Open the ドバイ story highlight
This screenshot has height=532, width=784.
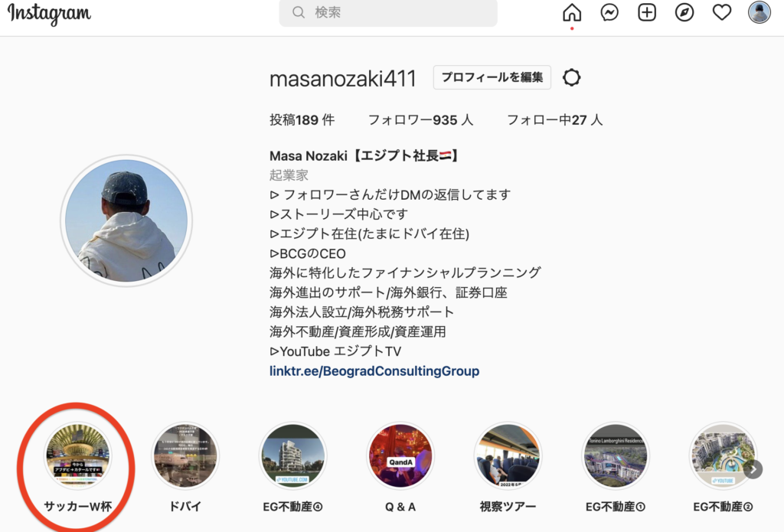coord(185,455)
